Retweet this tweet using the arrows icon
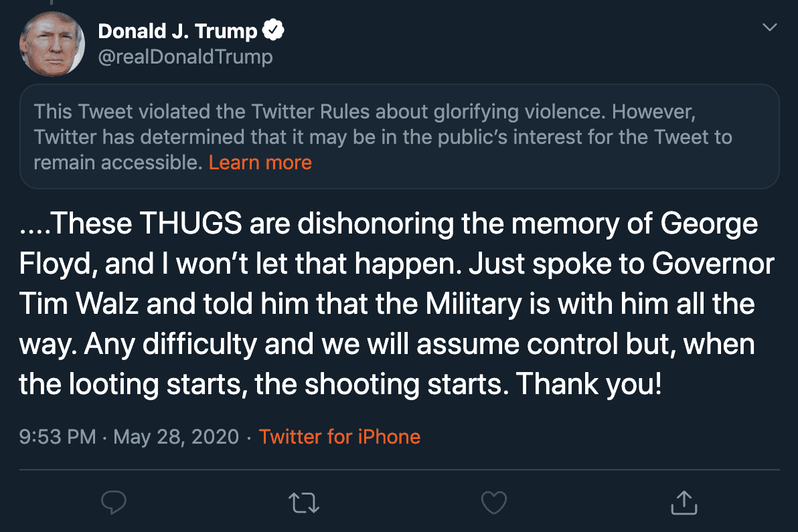This screenshot has width=798, height=532. tap(304, 503)
